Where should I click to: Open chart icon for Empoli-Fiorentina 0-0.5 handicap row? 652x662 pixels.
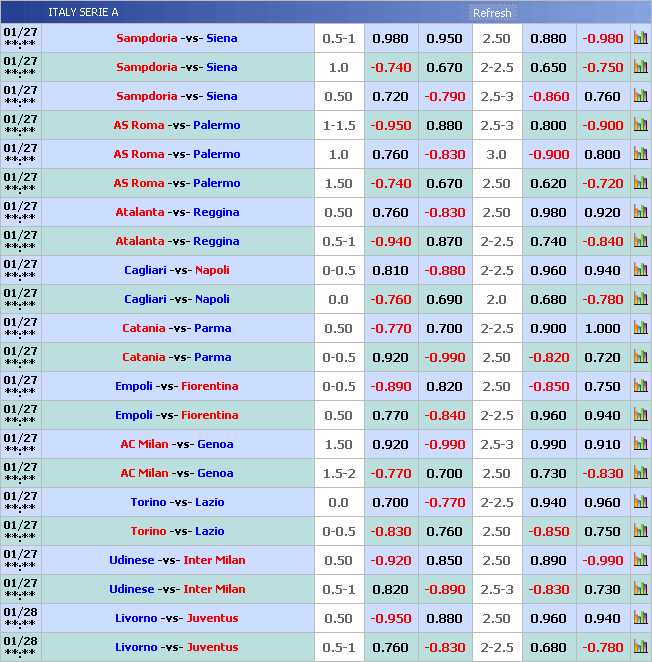(x=640, y=386)
